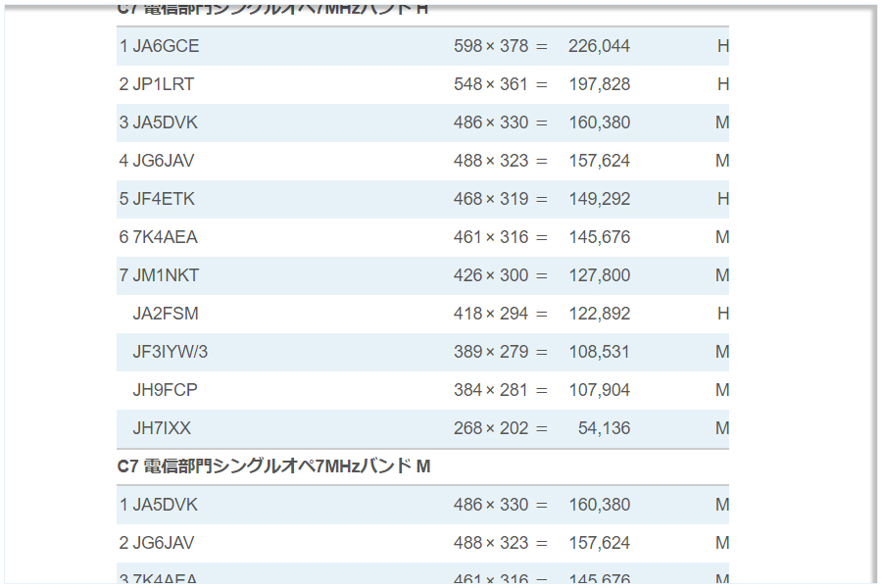The image size is (882, 588).
Task: Click the heading ending in 7MHzバンド M
Action: coord(273,466)
